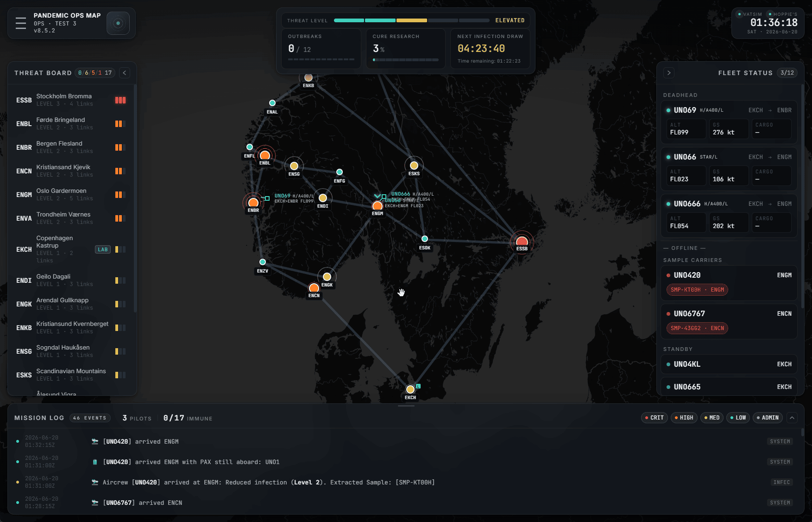Select UNO665 standby fleet entry

729,387
